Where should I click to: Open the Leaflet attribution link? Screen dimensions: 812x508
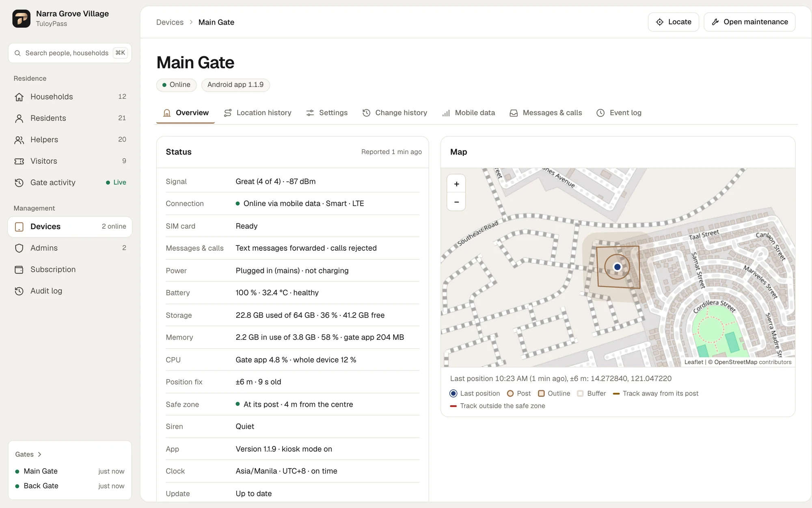[693, 362]
